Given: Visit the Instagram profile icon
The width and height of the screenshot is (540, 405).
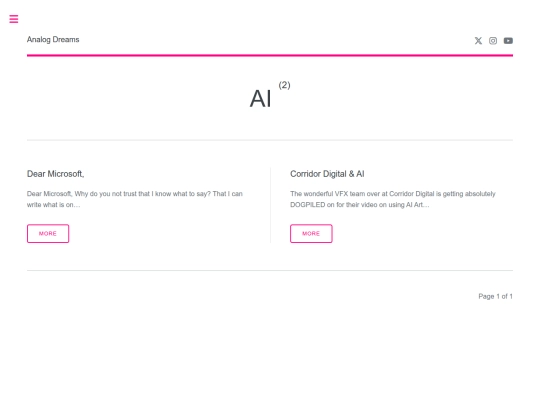Looking at the screenshot, I should tap(493, 41).
